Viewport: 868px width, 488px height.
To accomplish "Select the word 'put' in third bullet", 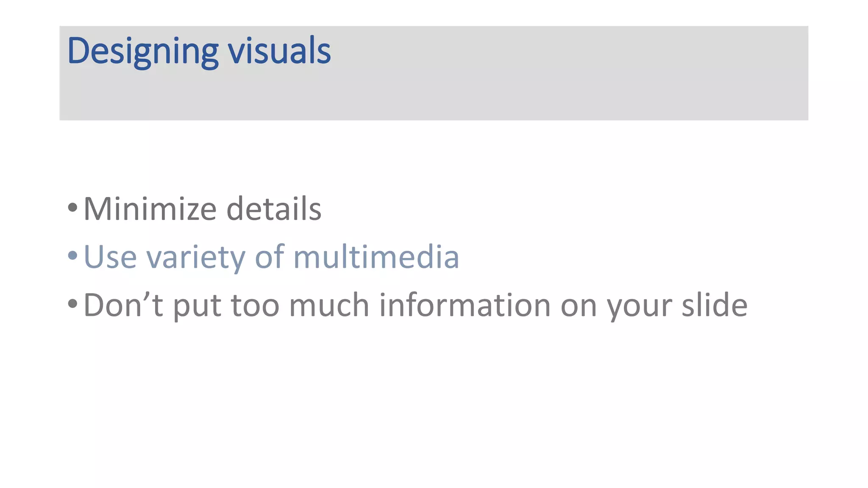I will coord(197,308).
